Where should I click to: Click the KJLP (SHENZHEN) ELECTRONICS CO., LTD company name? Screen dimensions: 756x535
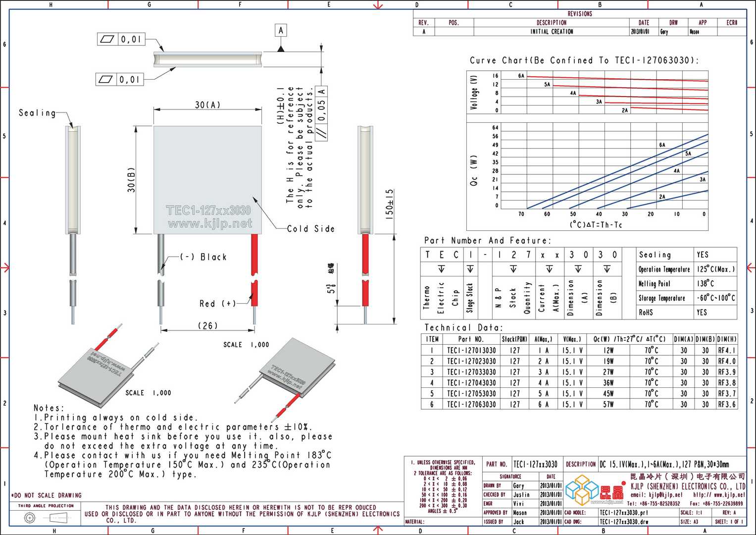pos(687,486)
